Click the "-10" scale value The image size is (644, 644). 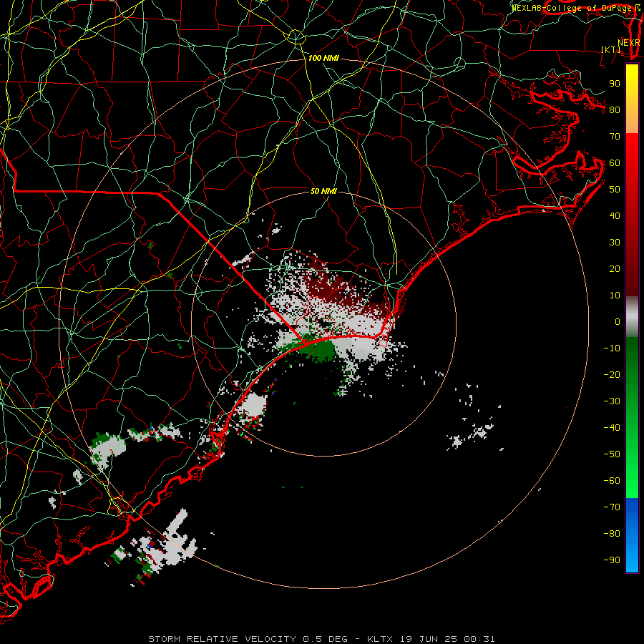612,348
